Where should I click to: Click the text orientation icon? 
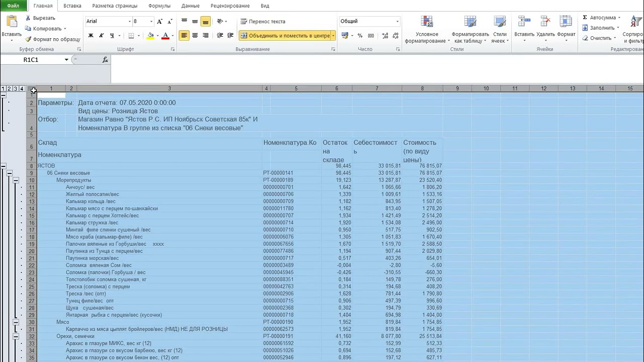220,21
